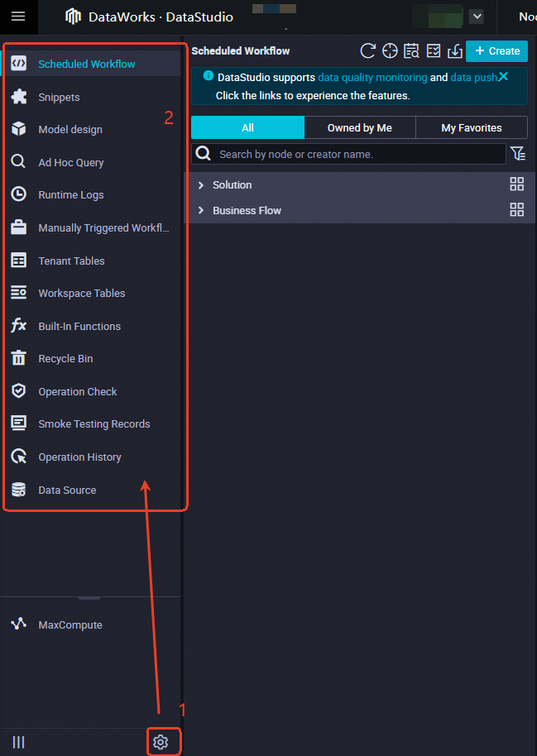Click the Create button
Viewport: 537px width, 756px height.
click(497, 50)
